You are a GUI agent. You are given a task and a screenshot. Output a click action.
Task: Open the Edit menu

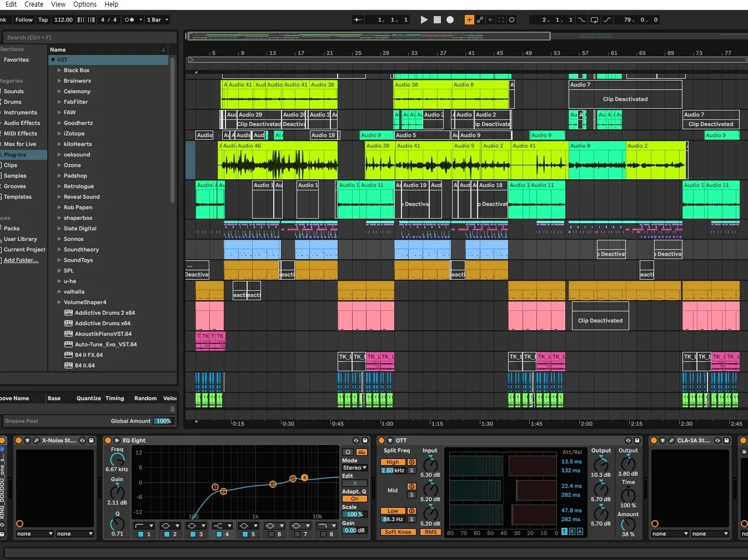tap(11, 4)
